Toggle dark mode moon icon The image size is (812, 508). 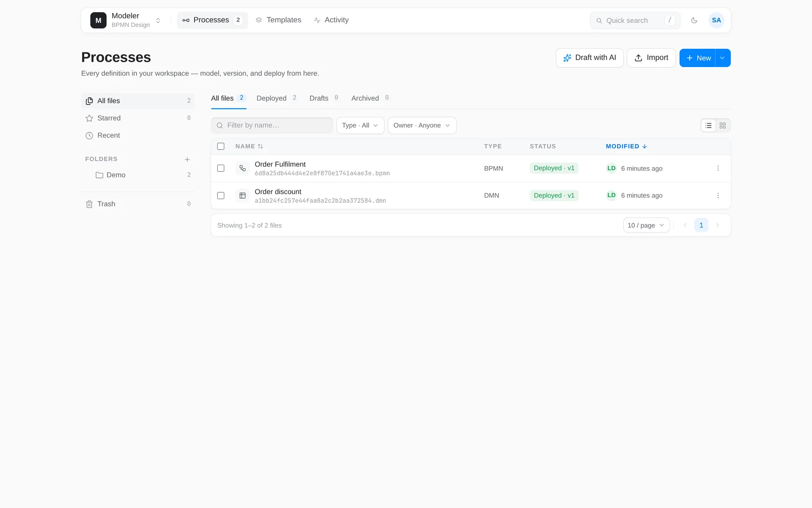click(x=694, y=20)
